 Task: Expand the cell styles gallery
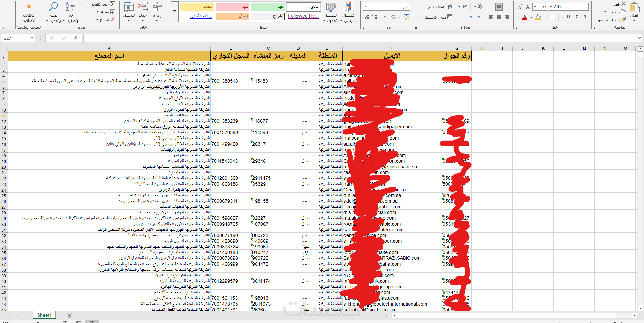(174, 11)
